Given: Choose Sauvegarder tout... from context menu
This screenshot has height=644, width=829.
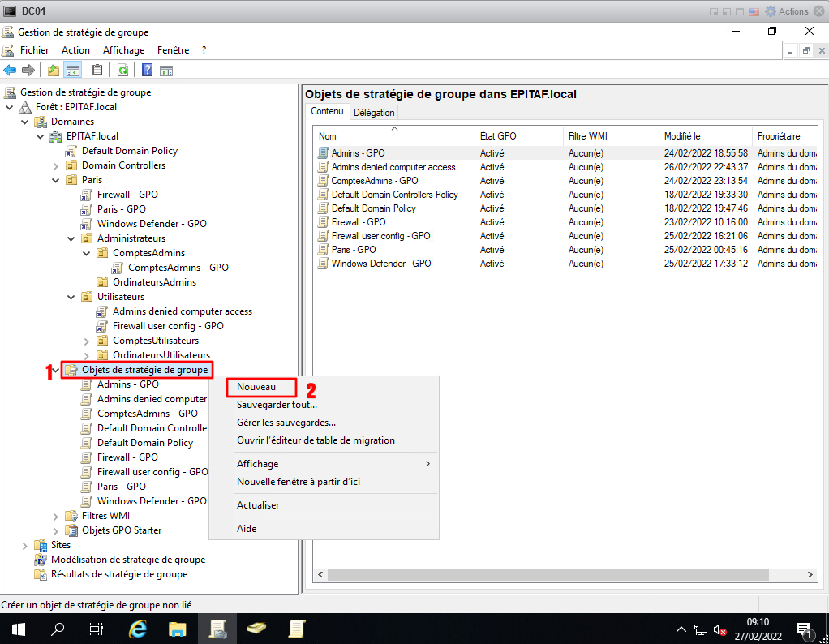Looking at the screenshot, I should point(277,405).
